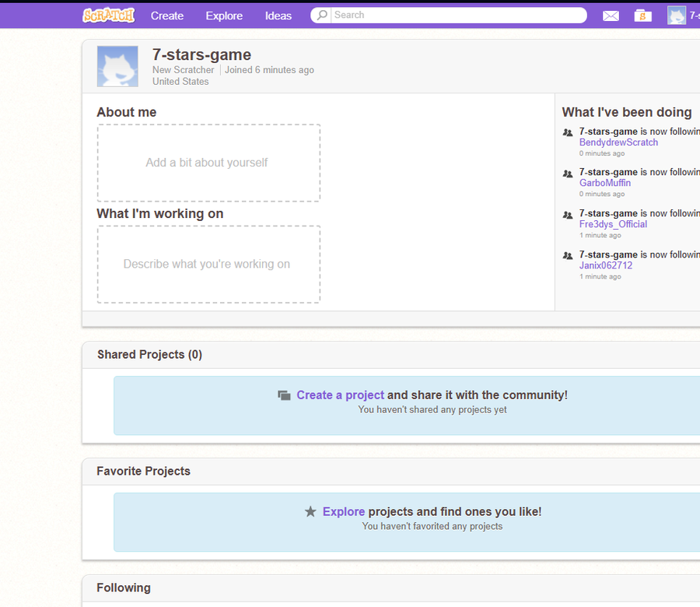
Task: Click the About me section heading
Action: click(126, 112)
